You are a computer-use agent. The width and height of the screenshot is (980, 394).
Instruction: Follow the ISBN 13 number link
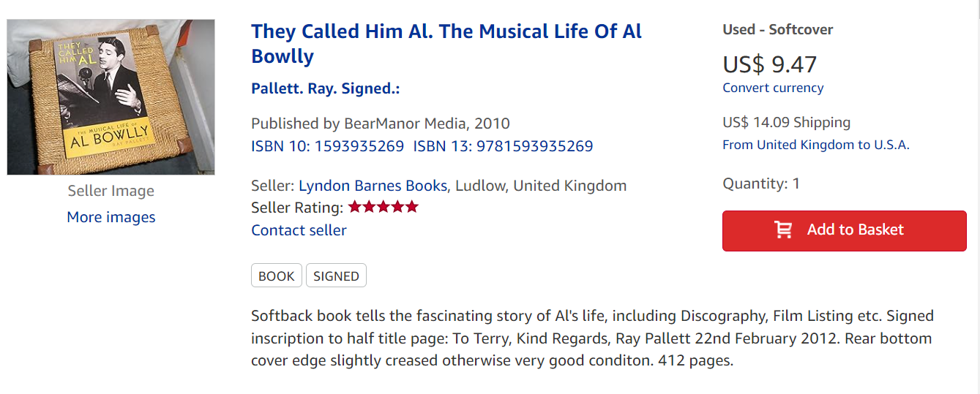[503, 145]
